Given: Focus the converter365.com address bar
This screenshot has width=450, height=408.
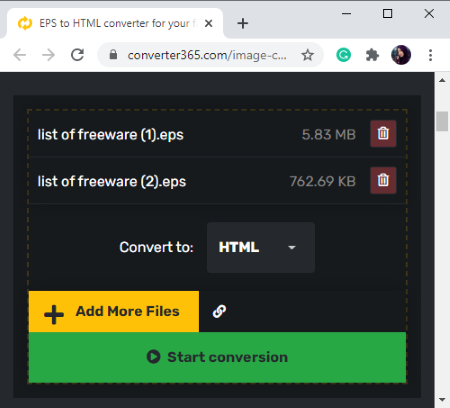Looking at the screenshot, I should coord(207,55).
